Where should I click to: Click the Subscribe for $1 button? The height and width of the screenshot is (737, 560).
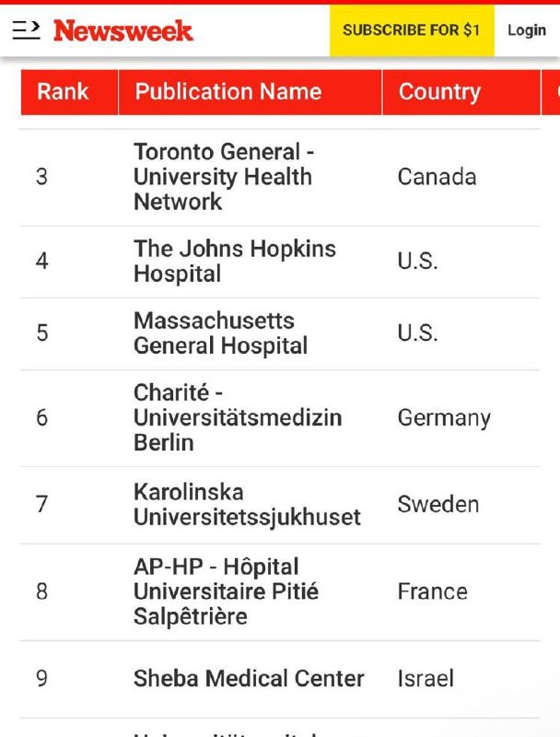412,30
